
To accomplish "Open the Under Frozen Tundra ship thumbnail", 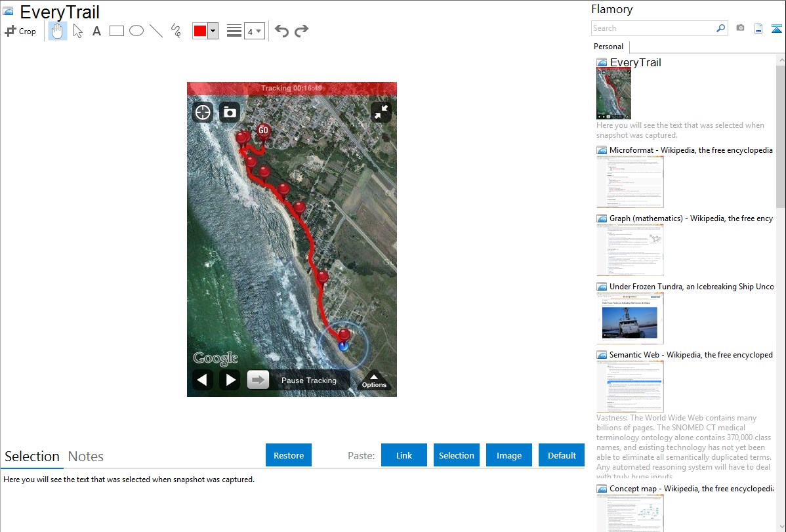I will [x=630, y=318].
